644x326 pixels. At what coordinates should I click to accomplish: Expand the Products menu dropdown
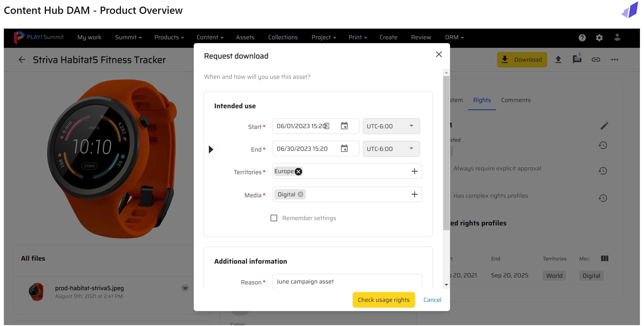[x=169, y=38]
